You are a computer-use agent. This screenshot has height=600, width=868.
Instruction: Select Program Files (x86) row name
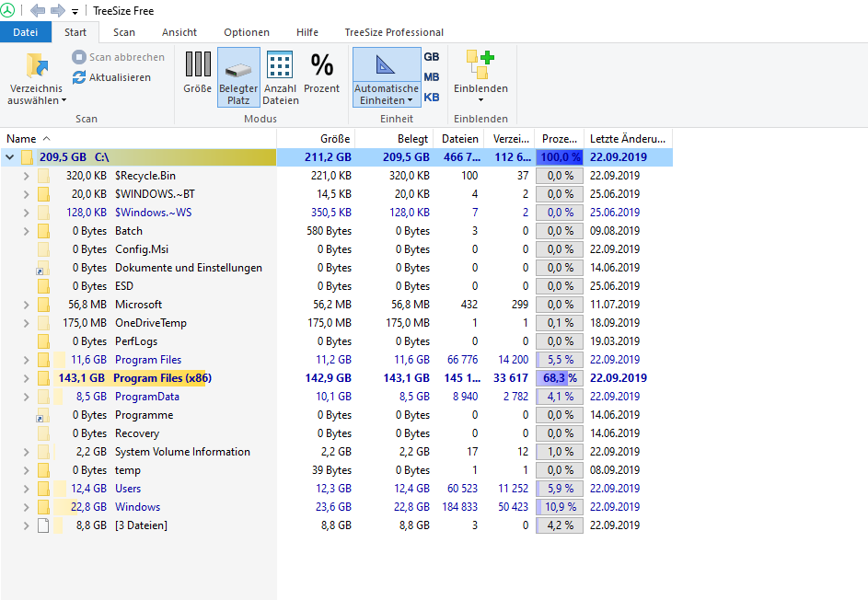[x=162, y=378]
